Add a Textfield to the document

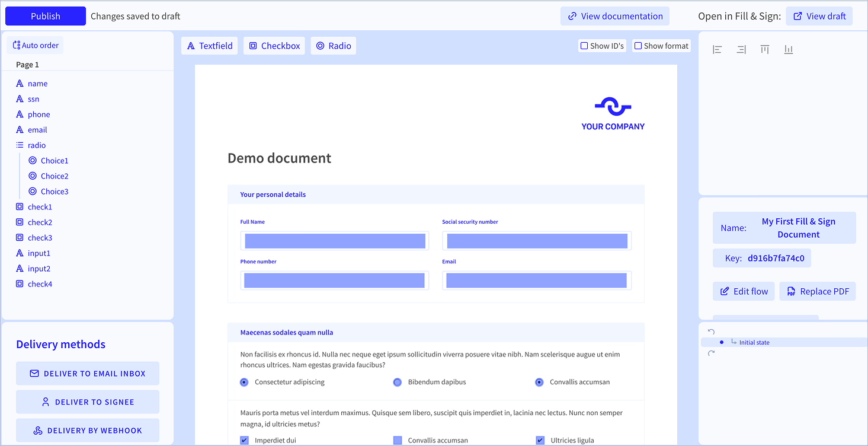[210, 46]
